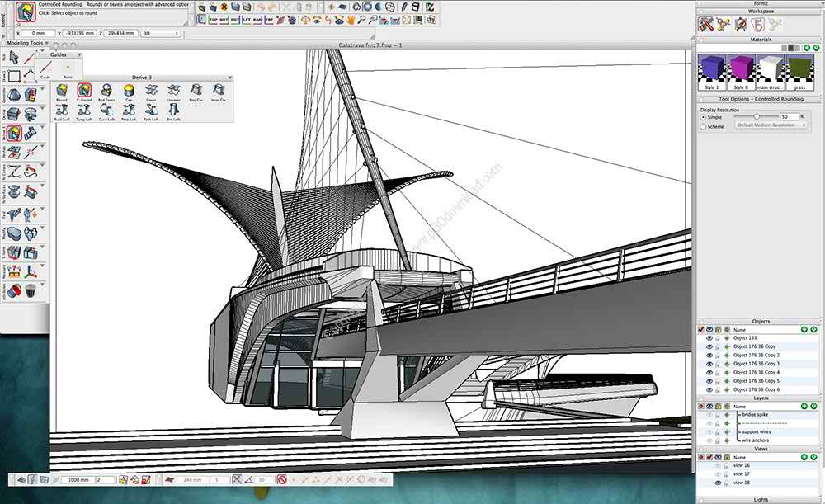Click the Point tool in Guides palette

point(68,68)
